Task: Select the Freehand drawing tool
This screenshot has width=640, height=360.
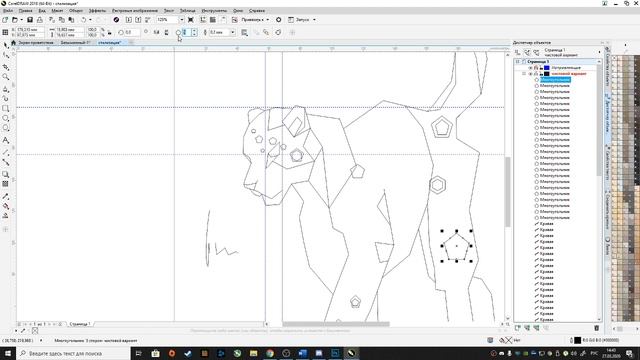Action: tap(5, 89)
